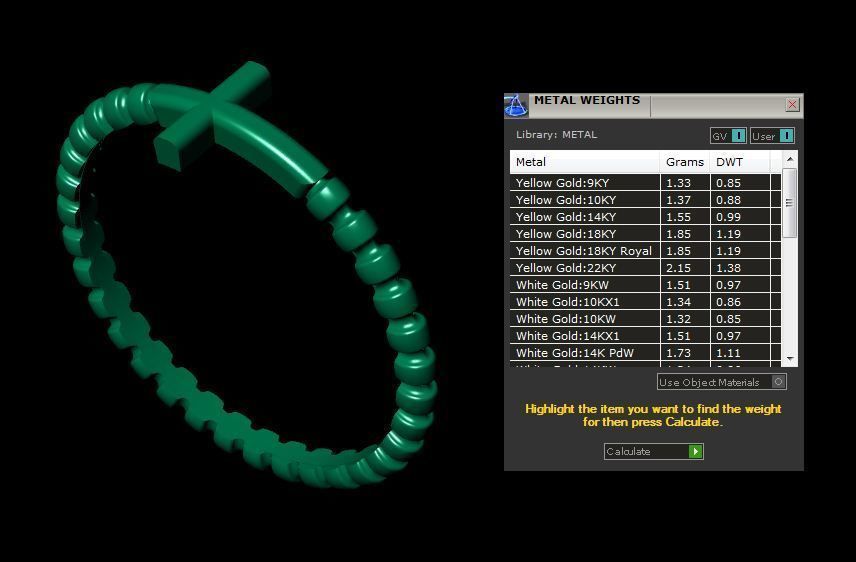
Task: Select the Yellow Gold:22KY row
Action: (646, 268)
